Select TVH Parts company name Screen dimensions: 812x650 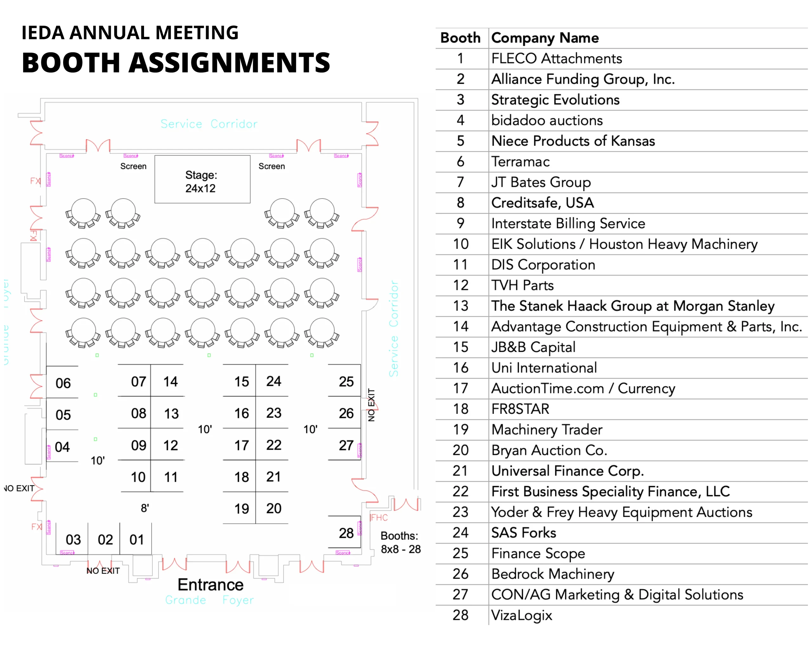click(522, 285)
